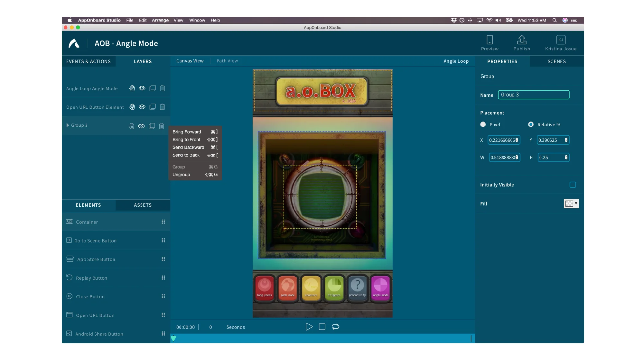The image size is (644, 362).
Task: Adjust the X position stepper
Action: [517, 140]
